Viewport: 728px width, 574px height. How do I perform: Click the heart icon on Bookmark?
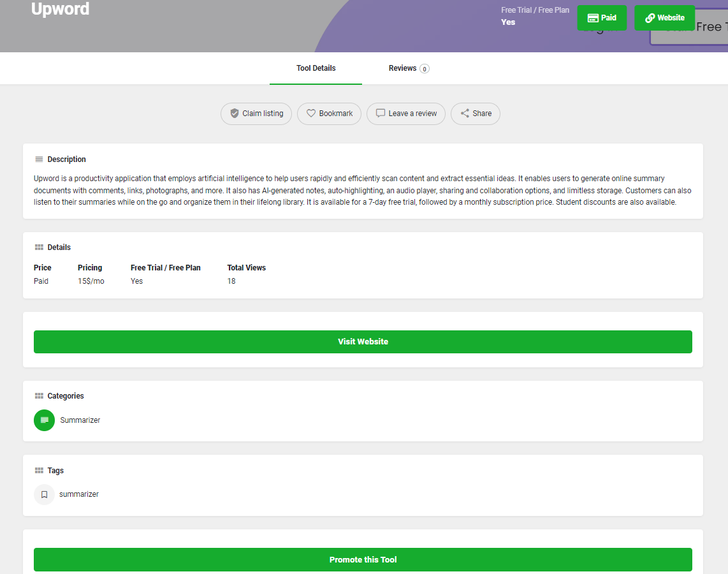311,114
